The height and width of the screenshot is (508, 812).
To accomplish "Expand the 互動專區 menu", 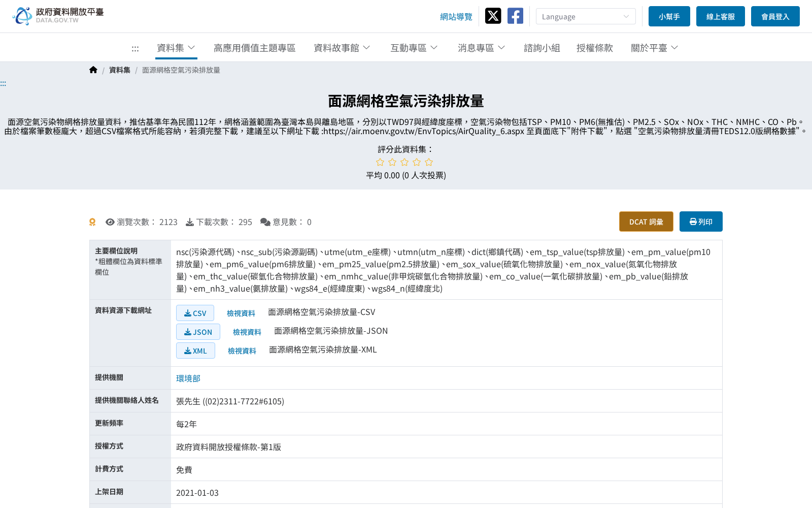I will (x=414, y=48).
